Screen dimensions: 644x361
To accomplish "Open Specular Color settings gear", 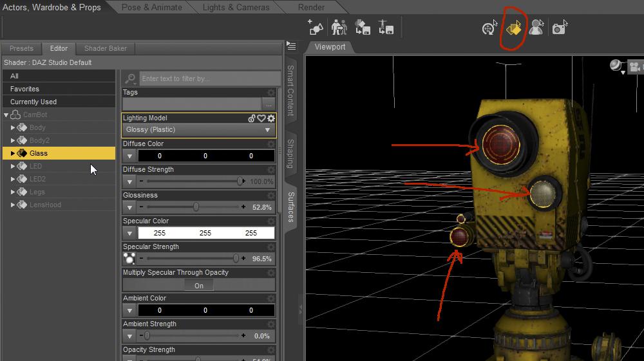I will (271, 221).
